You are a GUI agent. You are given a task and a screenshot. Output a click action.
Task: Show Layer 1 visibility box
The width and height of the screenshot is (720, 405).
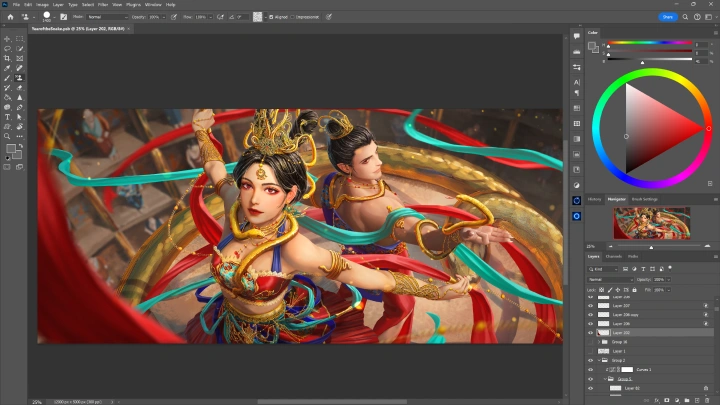[x=591, y=351]
